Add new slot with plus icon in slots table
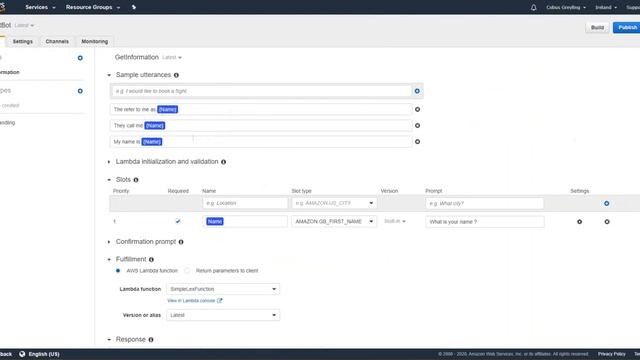 point(607,203)
